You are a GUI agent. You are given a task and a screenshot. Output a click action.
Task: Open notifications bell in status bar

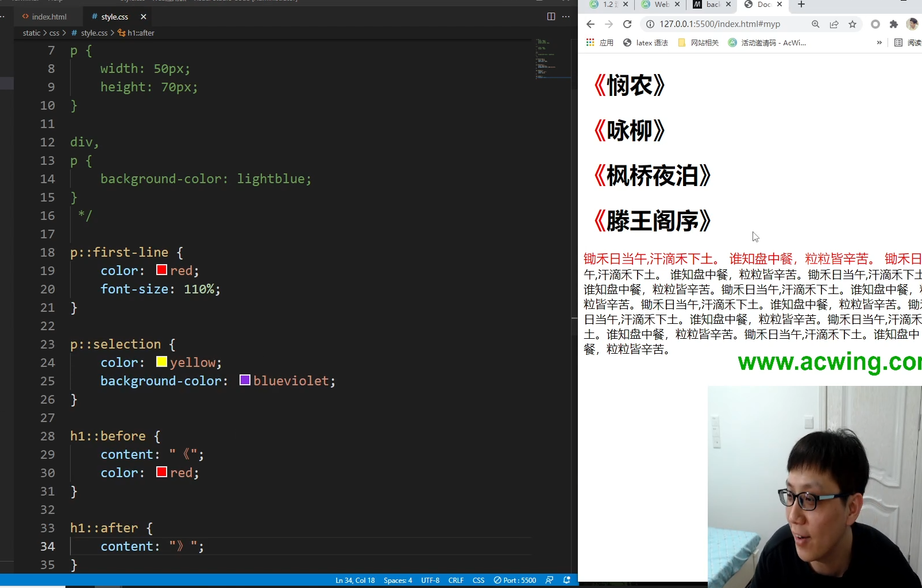(567, 581)
